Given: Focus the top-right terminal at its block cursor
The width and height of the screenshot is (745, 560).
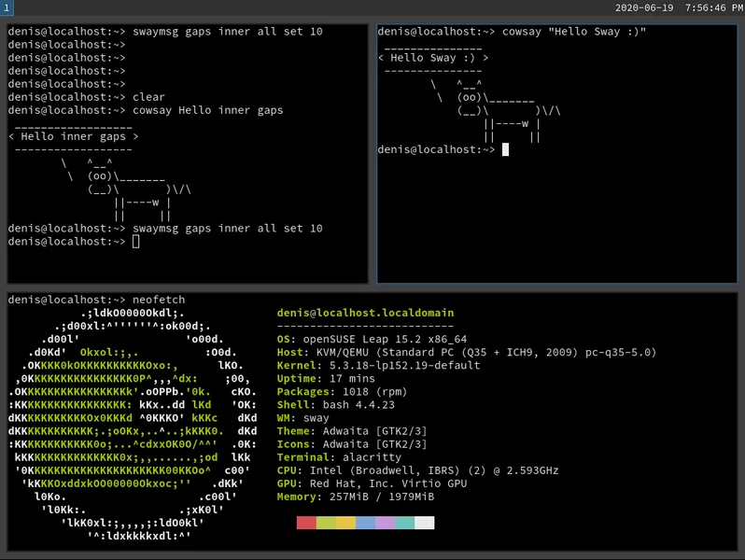Looking at the screenshot, I should point(505,149).
